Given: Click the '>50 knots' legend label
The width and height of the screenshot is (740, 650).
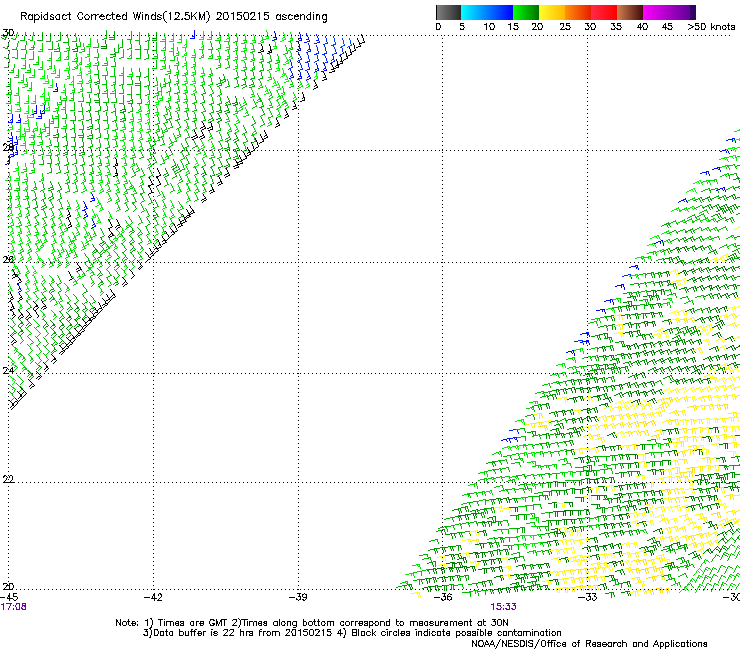Looking at the screenshot, I should tap(711, 27).
